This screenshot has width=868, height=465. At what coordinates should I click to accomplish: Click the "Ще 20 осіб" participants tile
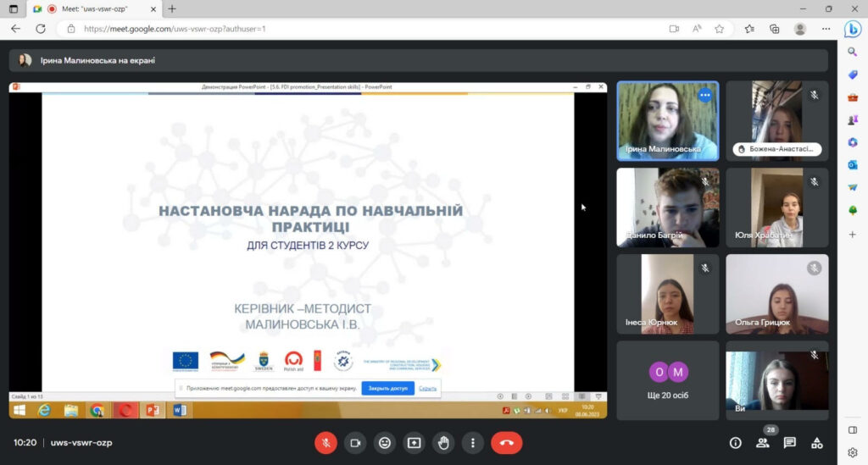pyautogui.click(x=667, y=381)
